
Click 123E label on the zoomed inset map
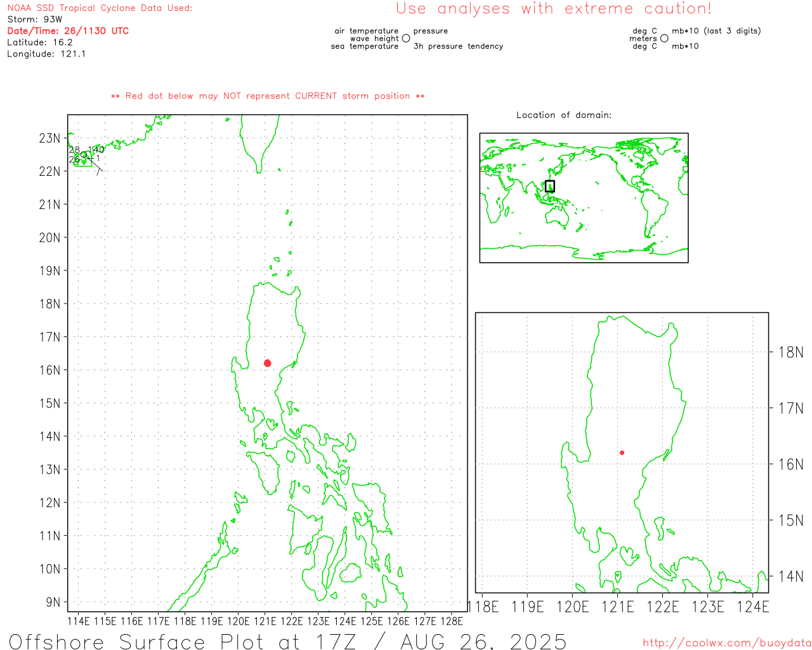pos(708,607)
